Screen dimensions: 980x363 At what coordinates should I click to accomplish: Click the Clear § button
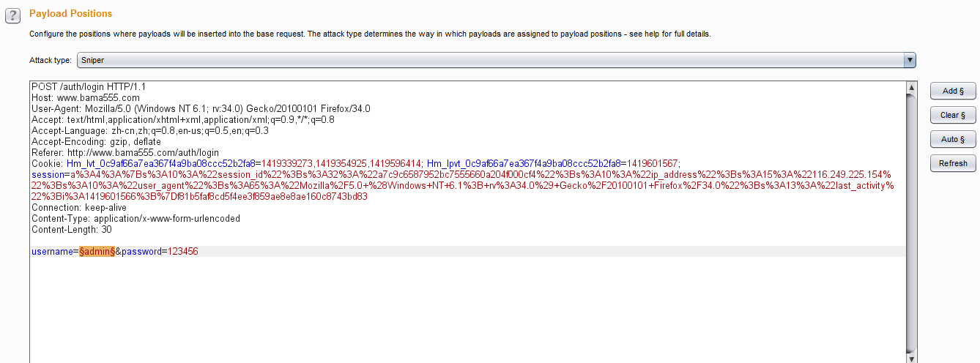(953, 115)
